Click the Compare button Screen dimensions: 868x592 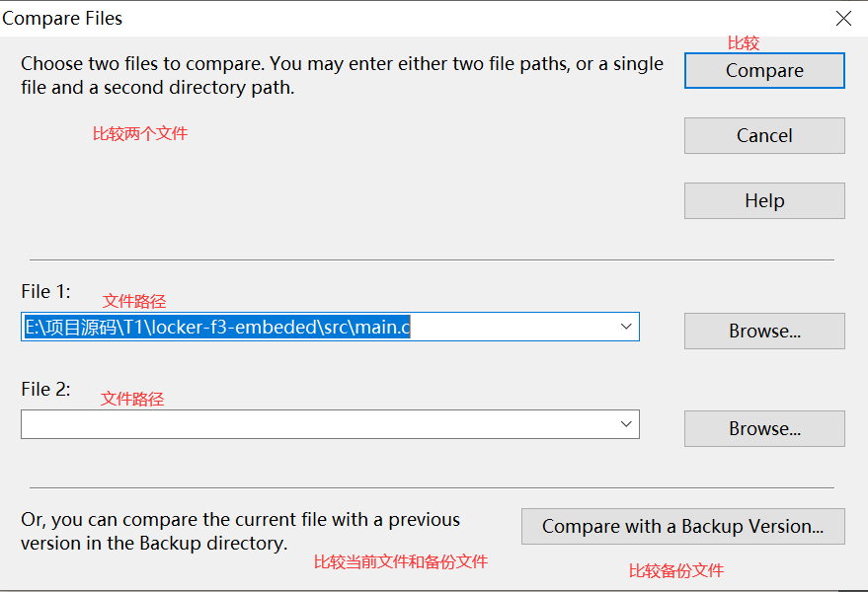coord(764,71)
